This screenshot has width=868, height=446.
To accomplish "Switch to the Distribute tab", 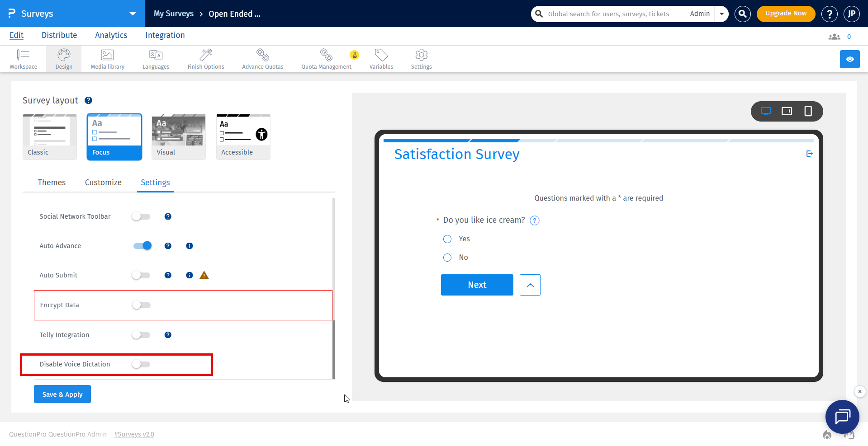I will 59,35.
